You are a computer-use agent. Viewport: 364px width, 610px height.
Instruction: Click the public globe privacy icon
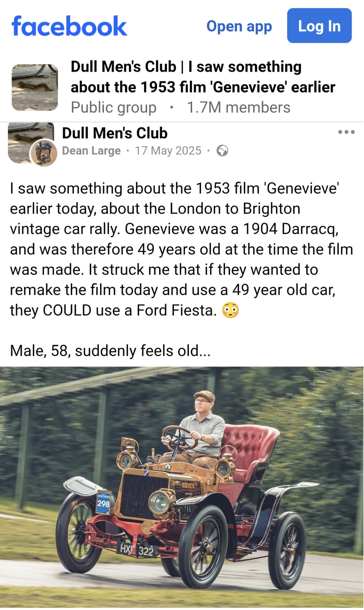(222, 151)
